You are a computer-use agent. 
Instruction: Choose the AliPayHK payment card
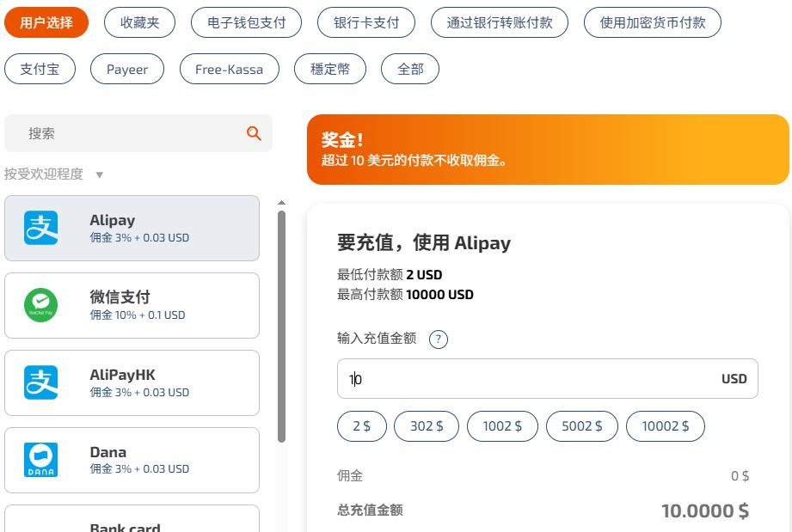pyautogui.click(x=132, y=382)
